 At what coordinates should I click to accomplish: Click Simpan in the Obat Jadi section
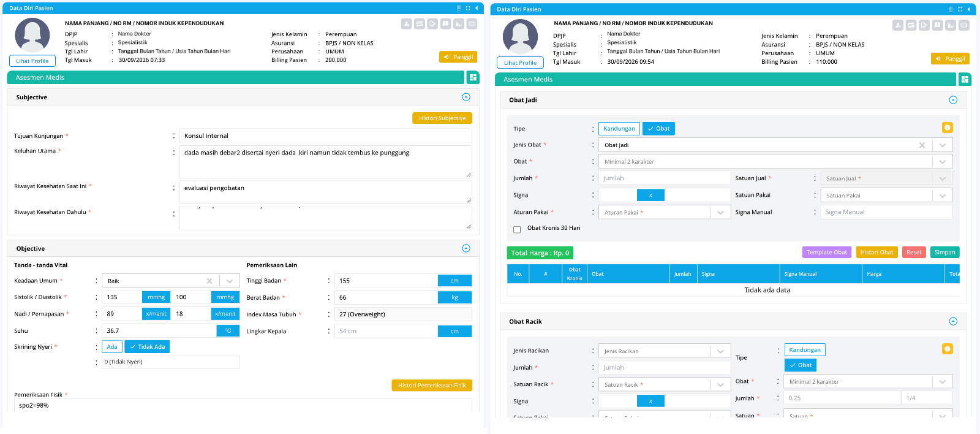tap(944, 252)
